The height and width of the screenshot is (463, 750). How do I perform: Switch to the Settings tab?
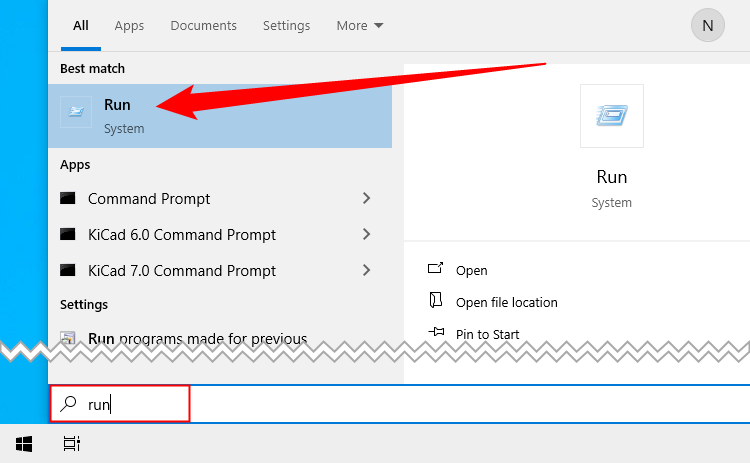[x=287, y=25]
